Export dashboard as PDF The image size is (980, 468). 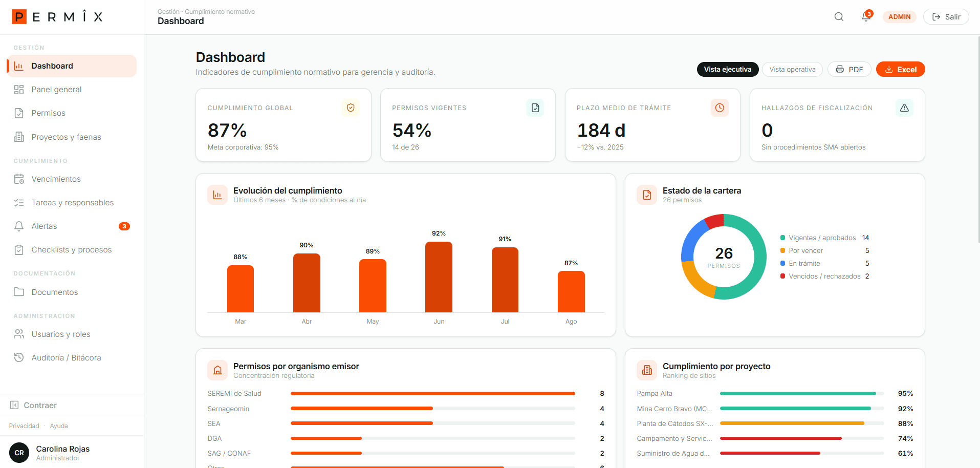click(849, 69)
